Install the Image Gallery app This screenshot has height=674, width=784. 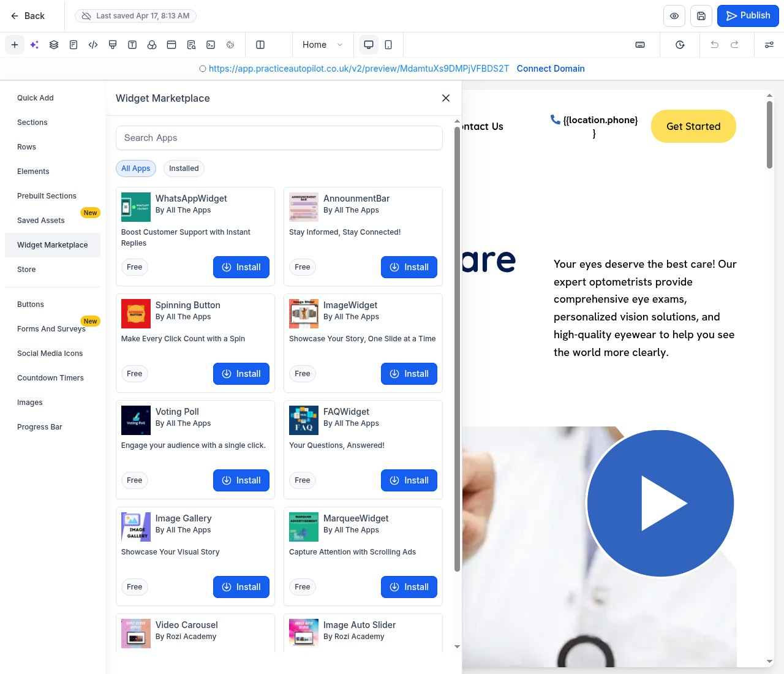click(241, 587)
